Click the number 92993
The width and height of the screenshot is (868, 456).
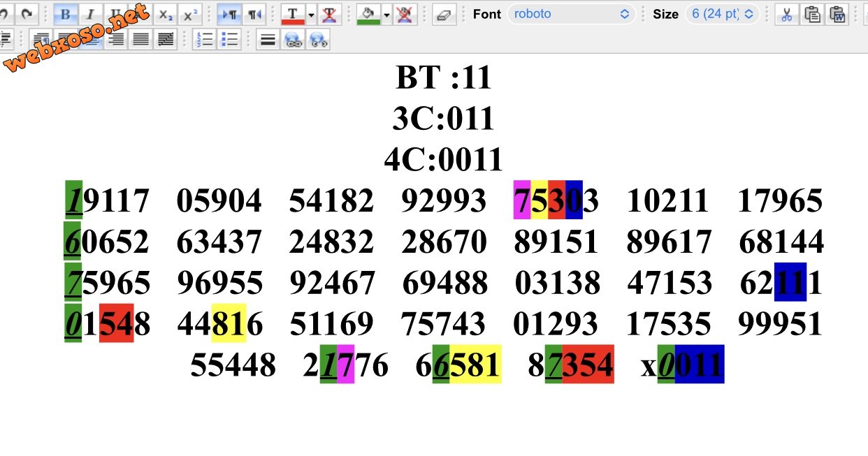point(444,201)
